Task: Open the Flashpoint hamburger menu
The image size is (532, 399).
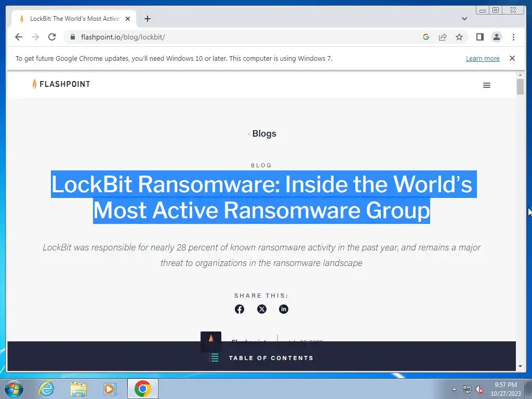Action: 486,85
